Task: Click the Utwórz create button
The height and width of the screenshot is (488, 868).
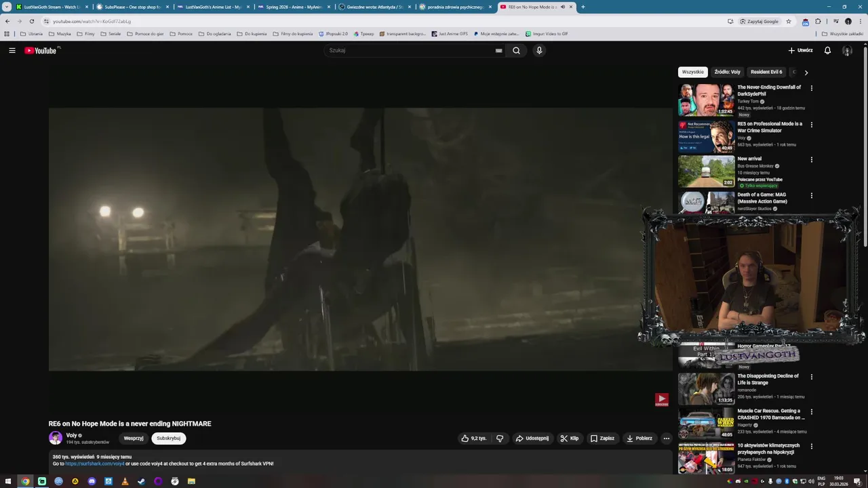Action: (800, 50)
